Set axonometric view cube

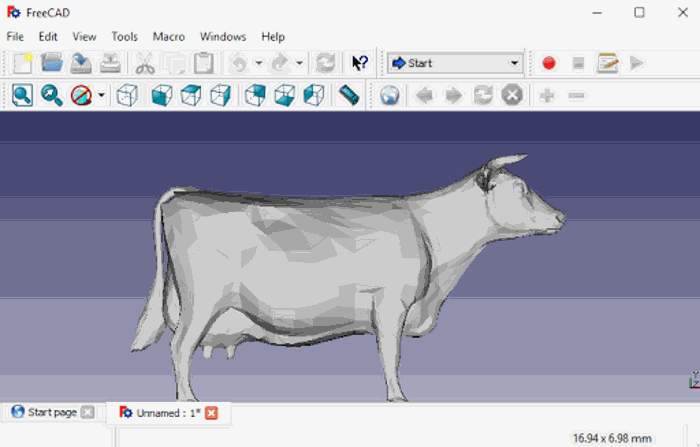(x=127, y=95)
